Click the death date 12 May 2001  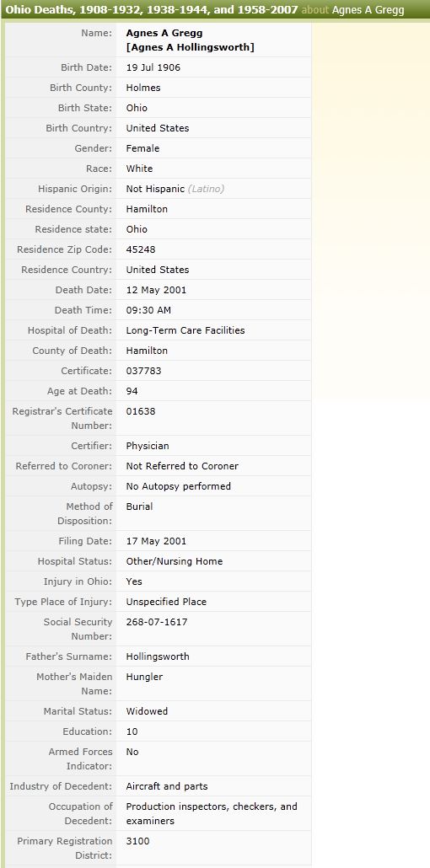click(x=156, y=290)
